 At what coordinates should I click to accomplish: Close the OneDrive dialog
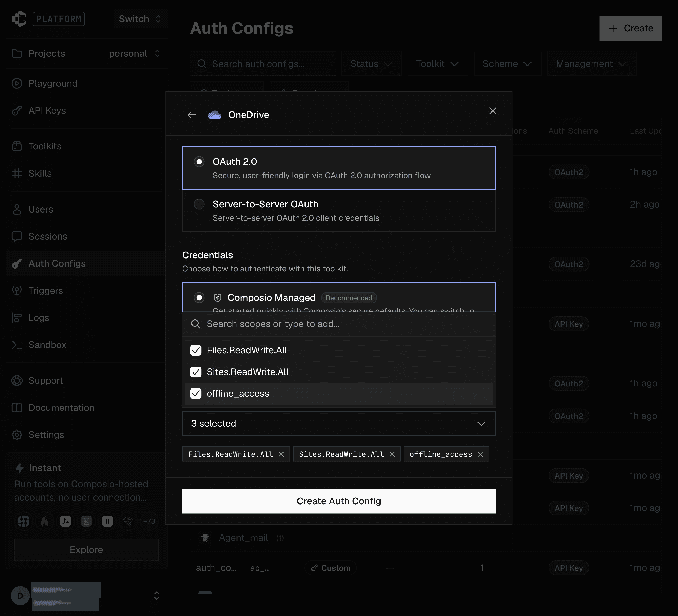(x=493, y=111)
